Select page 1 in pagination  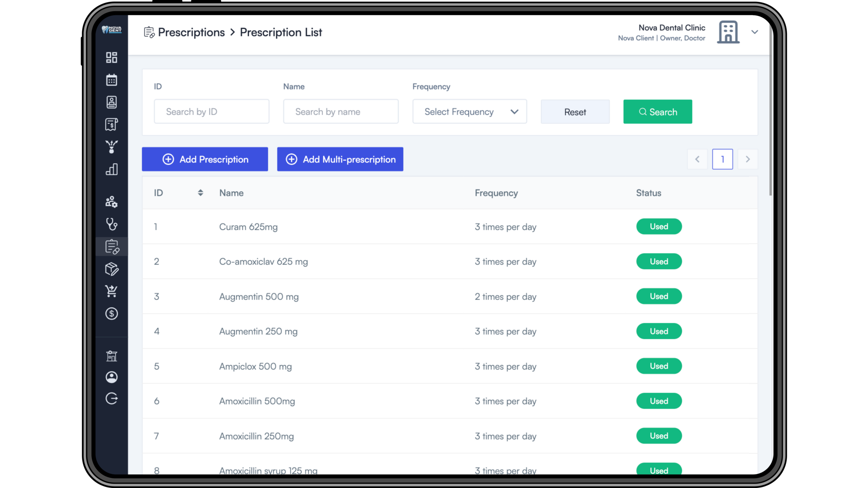[x=722, y=159]
